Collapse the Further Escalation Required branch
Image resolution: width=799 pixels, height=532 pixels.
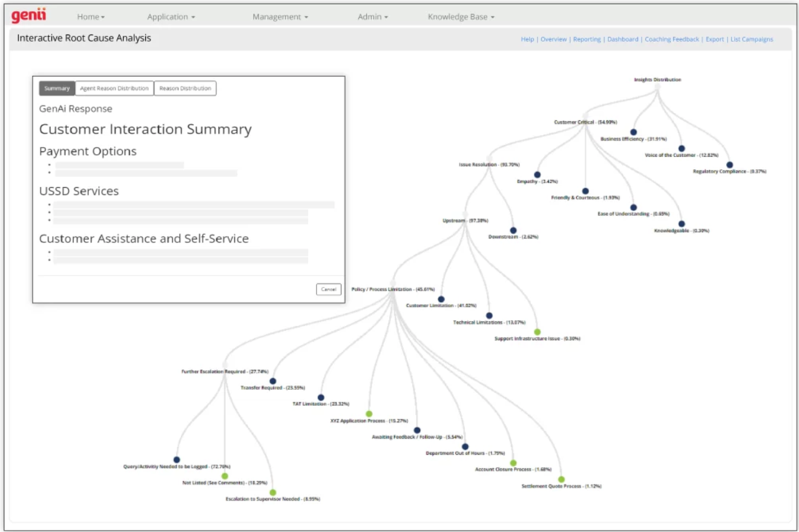point(225,365)
